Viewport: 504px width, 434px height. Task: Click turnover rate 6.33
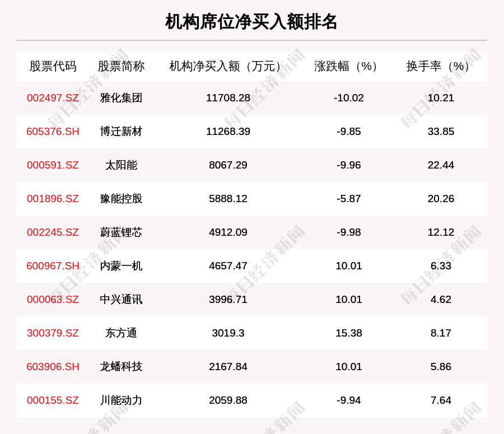441,266
